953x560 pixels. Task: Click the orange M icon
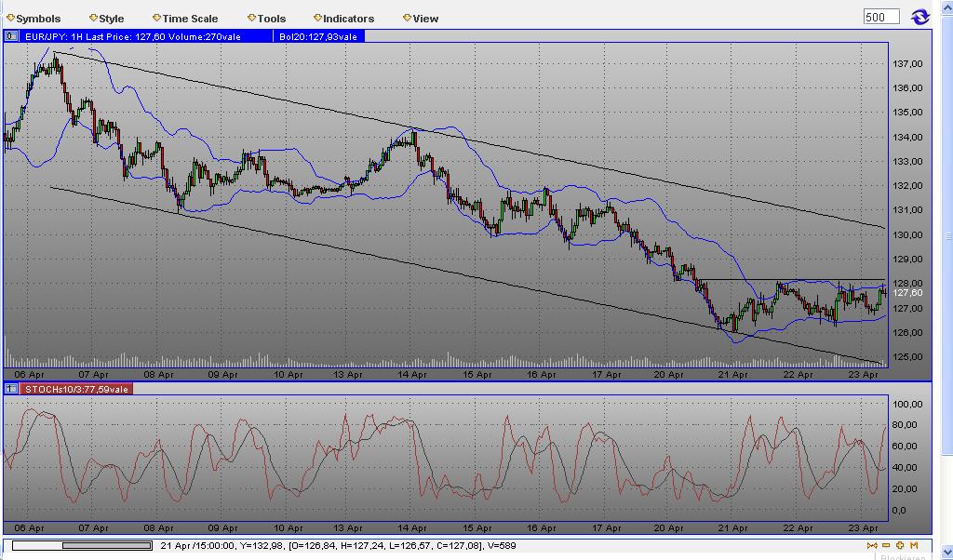[x=914, y=545]
